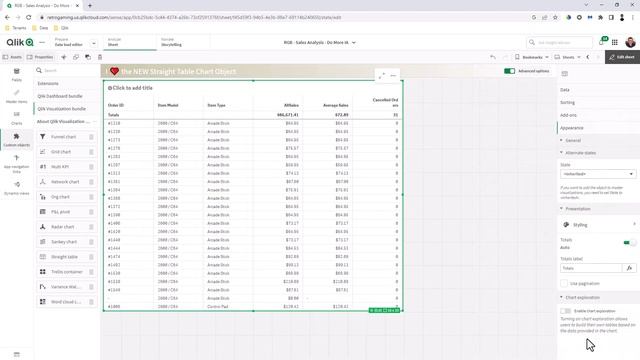Select the Variance Waterfall extension
The width and height of the screenshot is (640, 360).
(67, 287)
